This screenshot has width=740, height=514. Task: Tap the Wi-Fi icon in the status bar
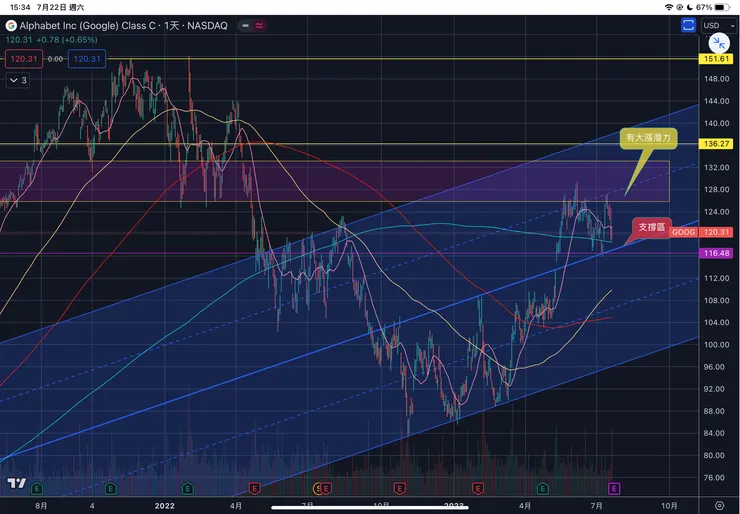668,7
